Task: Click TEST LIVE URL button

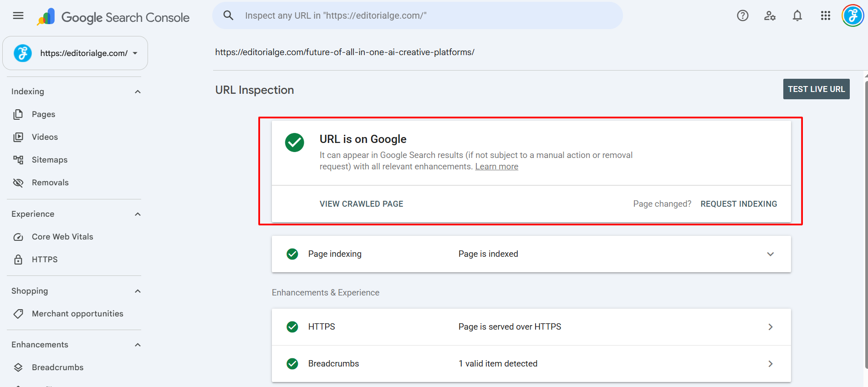Action: click(816, 89)
